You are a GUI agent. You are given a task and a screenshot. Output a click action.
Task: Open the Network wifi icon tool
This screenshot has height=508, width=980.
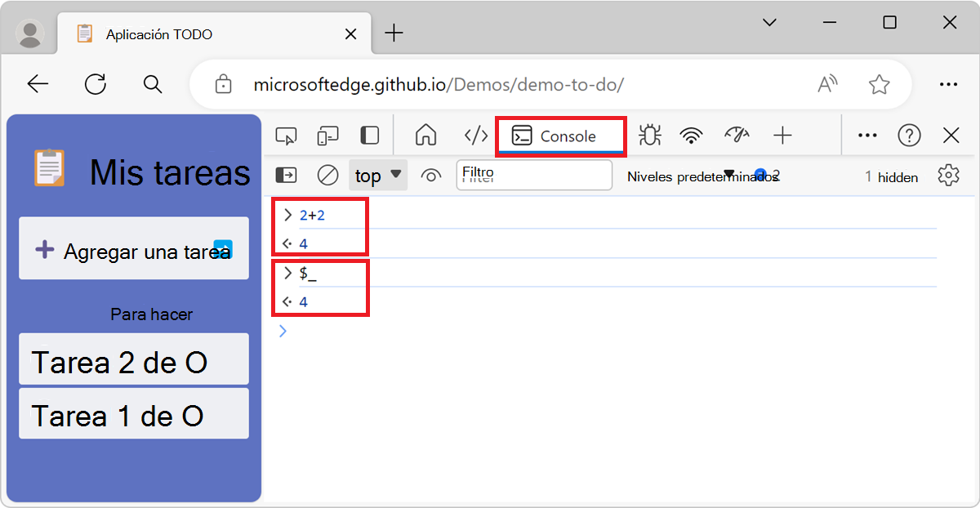point(692,136)
